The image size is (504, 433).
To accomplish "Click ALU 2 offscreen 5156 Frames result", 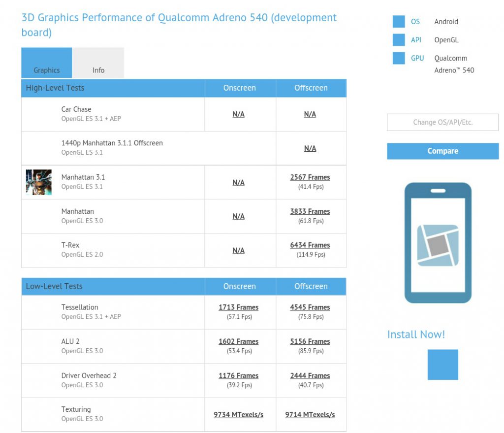I will point(310,341).
